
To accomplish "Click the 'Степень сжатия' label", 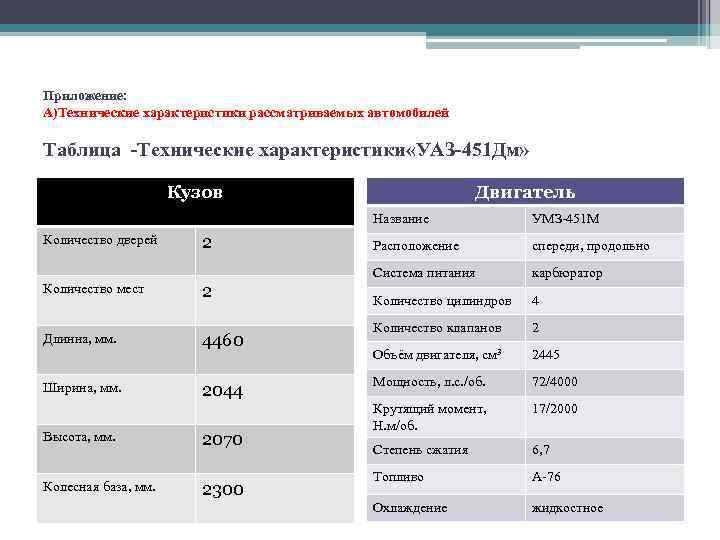I will pyautogui.click(x=420, y=450).
